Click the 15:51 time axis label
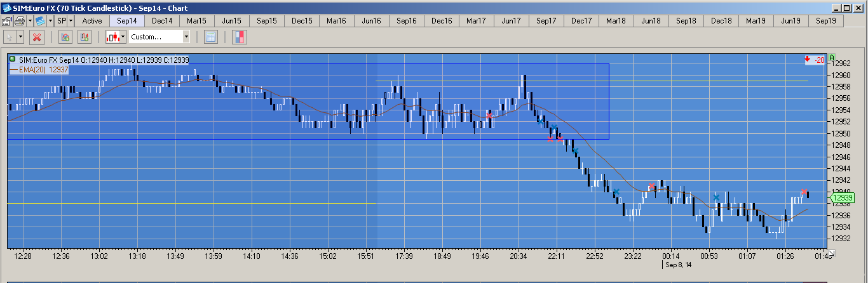 (x=366, y=256)
